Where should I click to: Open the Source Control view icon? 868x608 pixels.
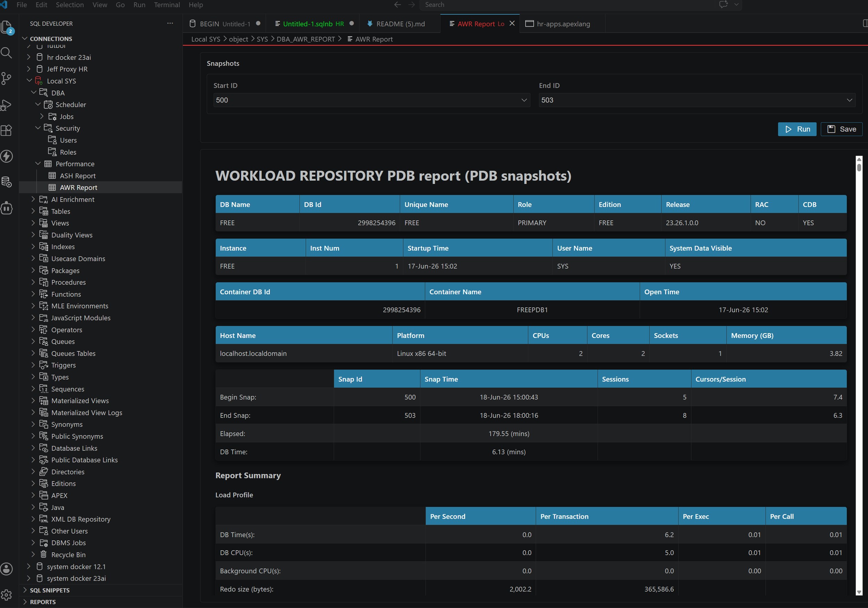click(7, 78)
